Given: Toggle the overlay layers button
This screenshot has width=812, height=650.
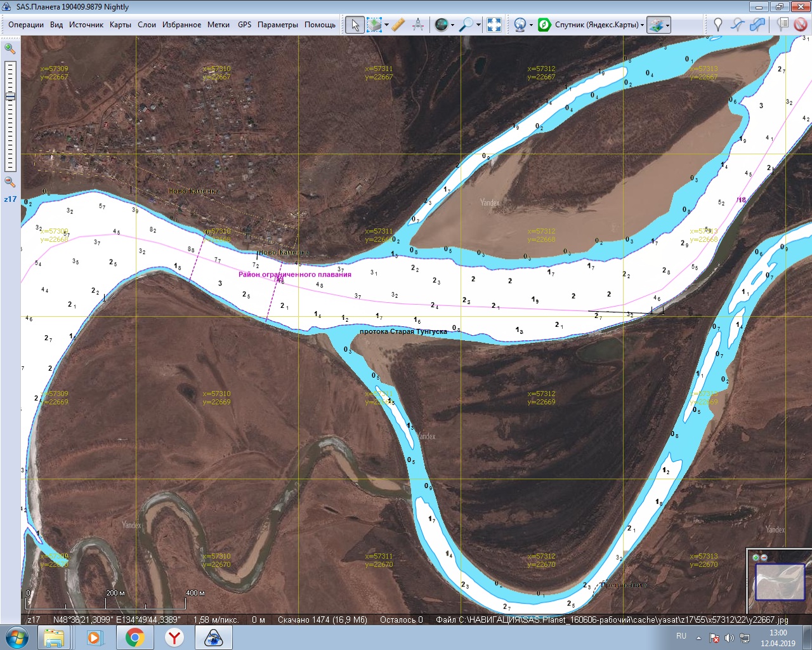Looking at the screenshot, I should pyautogui.click(x=656, y=25).
